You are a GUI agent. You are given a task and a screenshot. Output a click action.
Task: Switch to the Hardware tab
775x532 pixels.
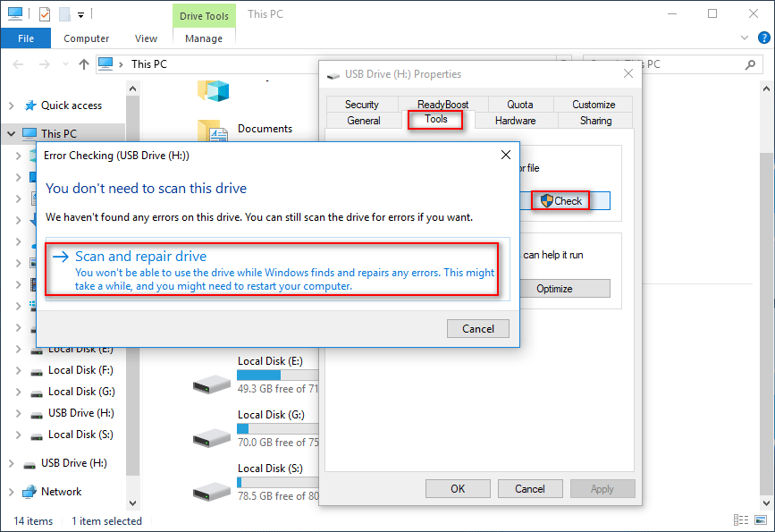coord(516,121)
